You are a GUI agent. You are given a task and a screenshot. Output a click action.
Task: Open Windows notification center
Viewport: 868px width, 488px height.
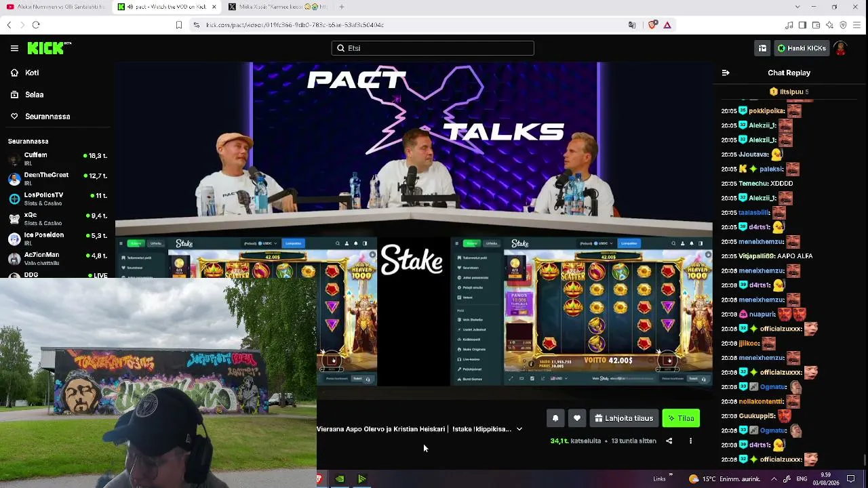tap(851, 479)
